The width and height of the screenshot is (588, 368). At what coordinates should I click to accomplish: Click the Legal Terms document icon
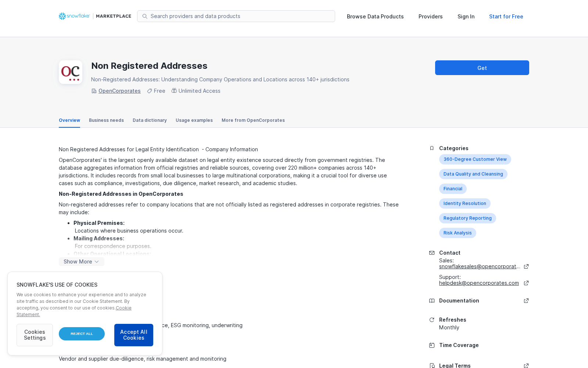(432, 366)
